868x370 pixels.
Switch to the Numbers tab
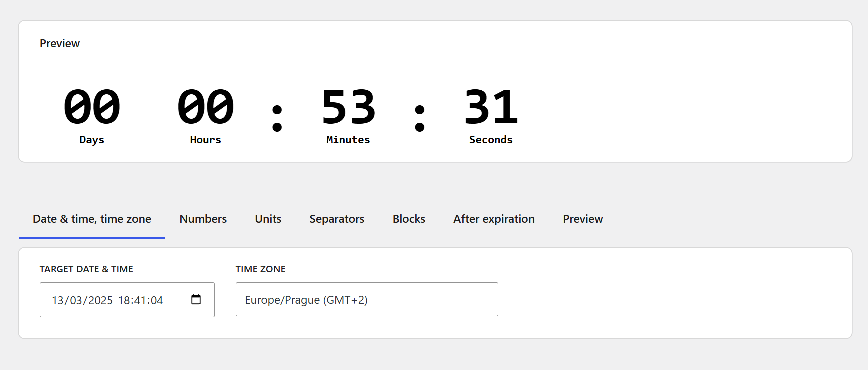pyautogui.click(x=203, y=219)
